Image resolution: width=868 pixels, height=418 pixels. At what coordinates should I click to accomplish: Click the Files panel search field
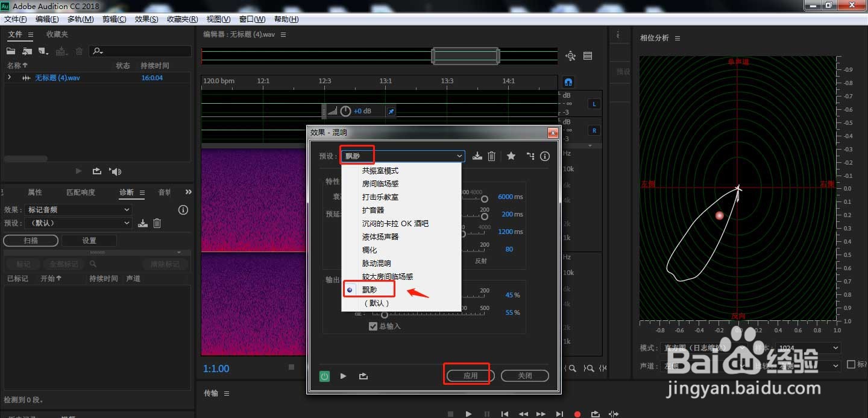coord(141,52)
